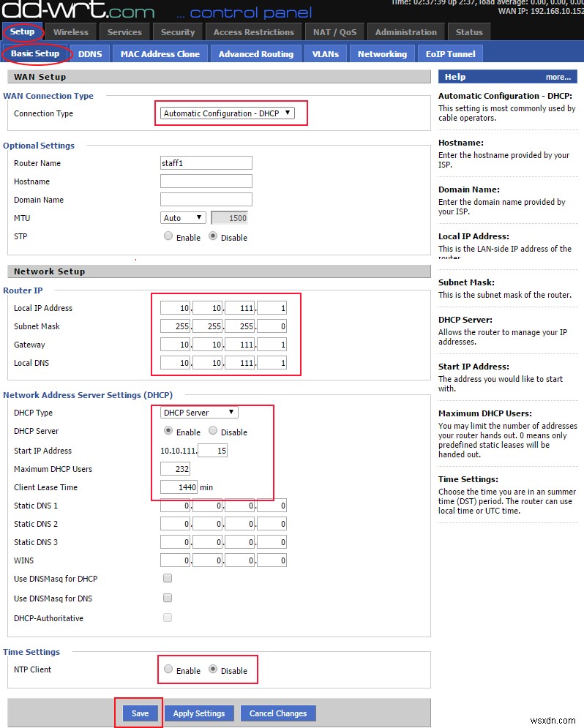Viewport: 584px width, 728px height.
Task: Switch to Networking sub-tab
Action: coord(382,54)
